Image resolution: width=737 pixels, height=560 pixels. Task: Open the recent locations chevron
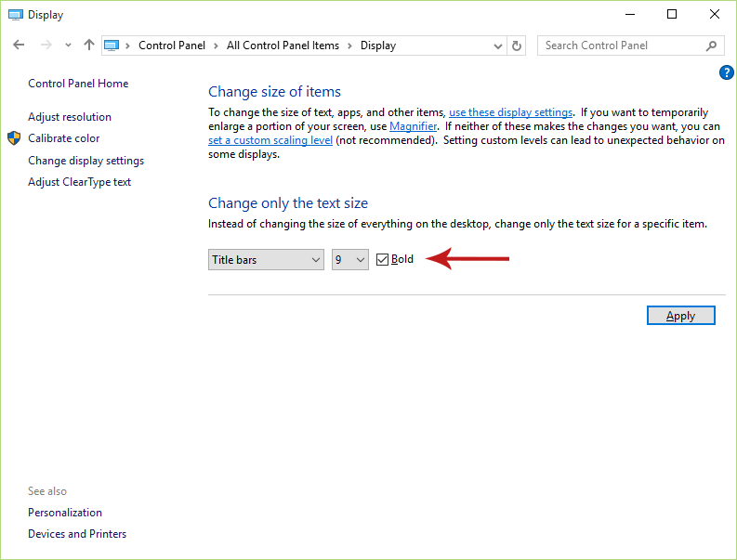pos(68,46)
